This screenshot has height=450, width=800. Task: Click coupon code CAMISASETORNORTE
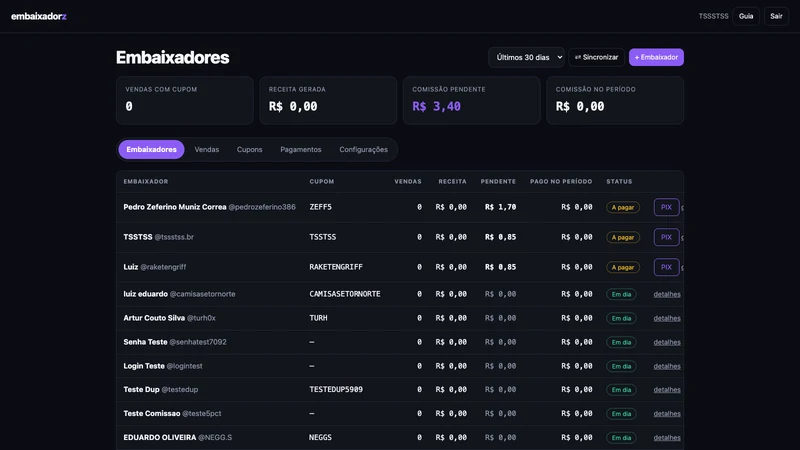[345, 294]
